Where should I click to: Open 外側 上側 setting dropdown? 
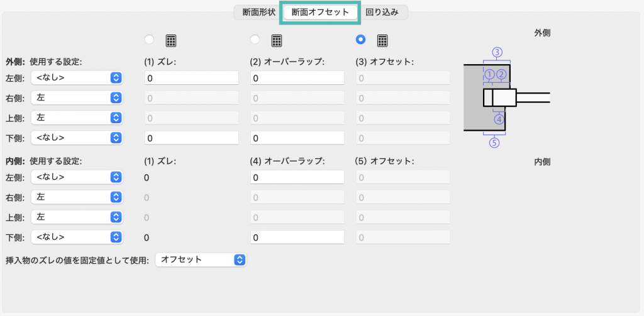pyautogui.click(x=77, y=117)
